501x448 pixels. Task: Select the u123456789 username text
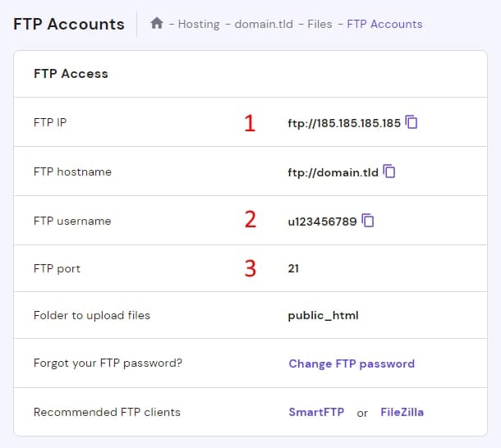click(323, 220)
